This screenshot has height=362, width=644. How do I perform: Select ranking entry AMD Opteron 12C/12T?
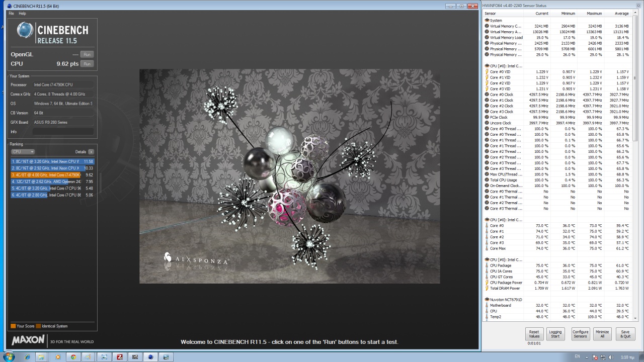52,182
